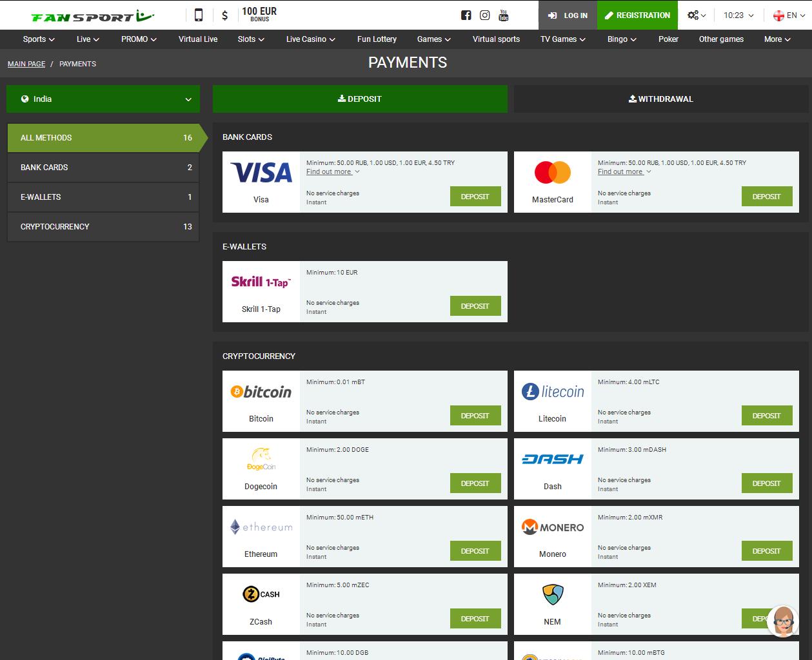Open Virtual sports menu item
This screenshot has width=812, height=660.
click(x=496, y=39)
